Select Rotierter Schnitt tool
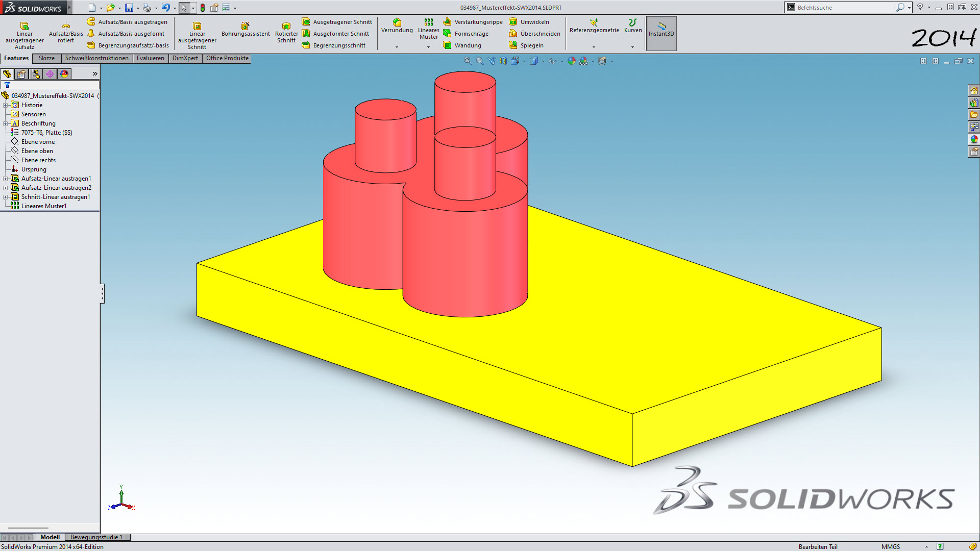 pos(286,33)
